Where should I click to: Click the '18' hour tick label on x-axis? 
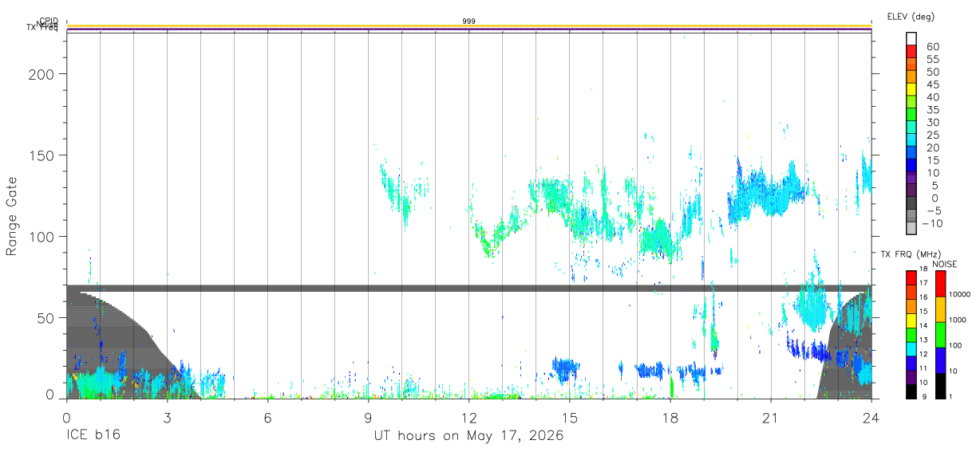pos(670,417)
